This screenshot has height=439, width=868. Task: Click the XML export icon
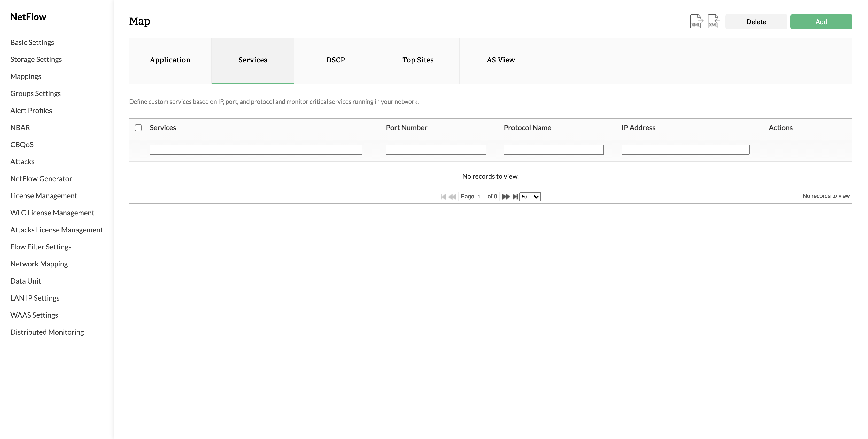(696, 21)
